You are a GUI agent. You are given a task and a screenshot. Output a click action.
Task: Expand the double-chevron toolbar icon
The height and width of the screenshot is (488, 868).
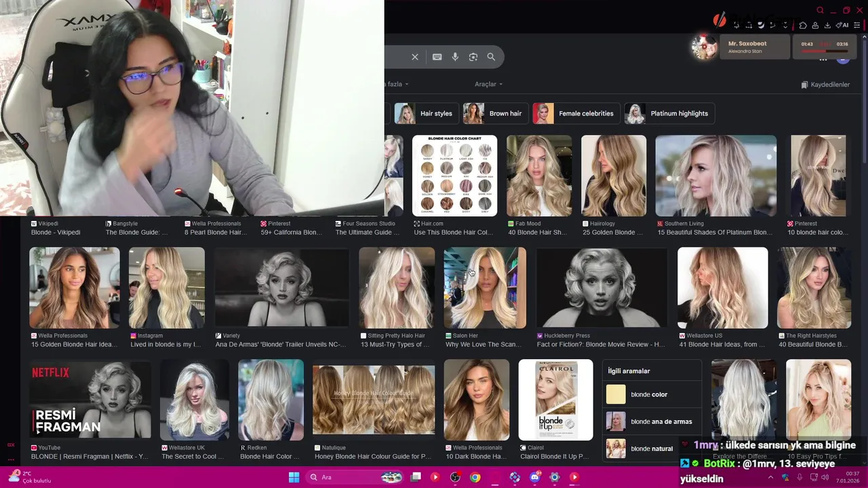coord(785,25)
